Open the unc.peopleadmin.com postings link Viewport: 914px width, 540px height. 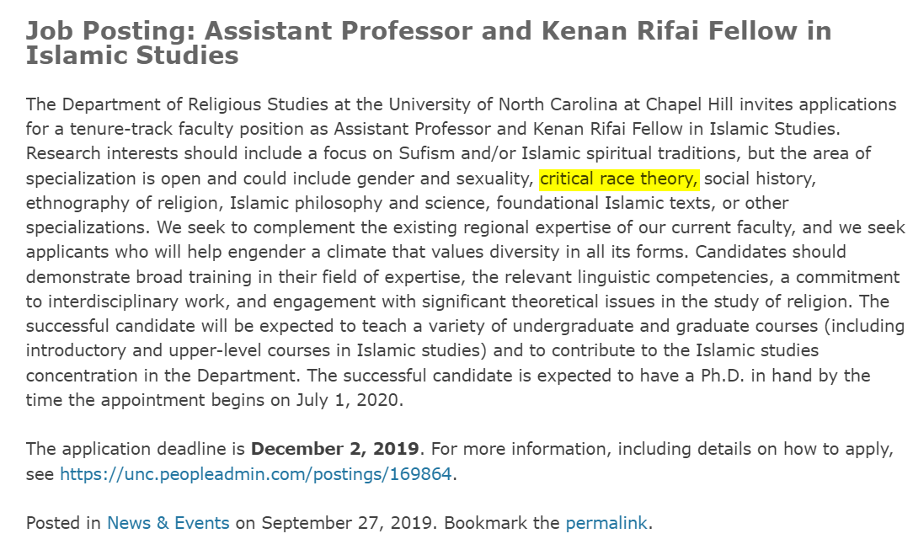coord(256,474)
